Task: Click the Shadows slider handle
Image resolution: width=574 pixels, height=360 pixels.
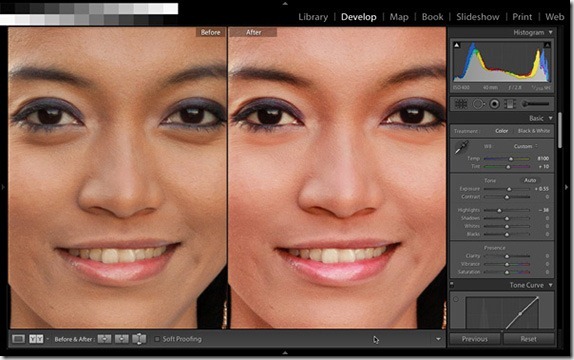Action: click(507, 219)
